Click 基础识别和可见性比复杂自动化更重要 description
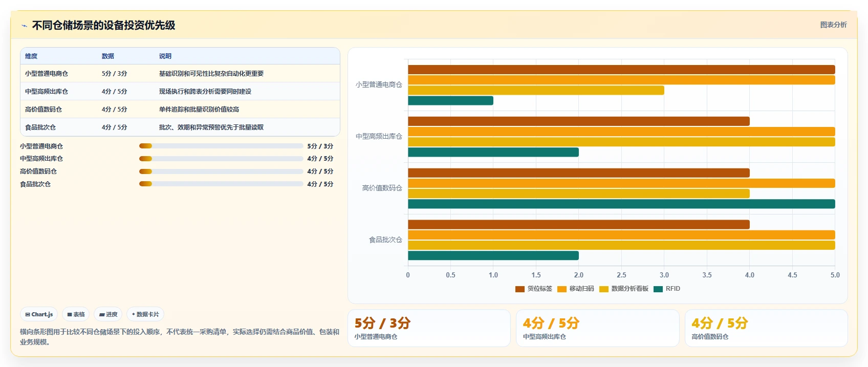868x367 pixels. click(211, 74)
